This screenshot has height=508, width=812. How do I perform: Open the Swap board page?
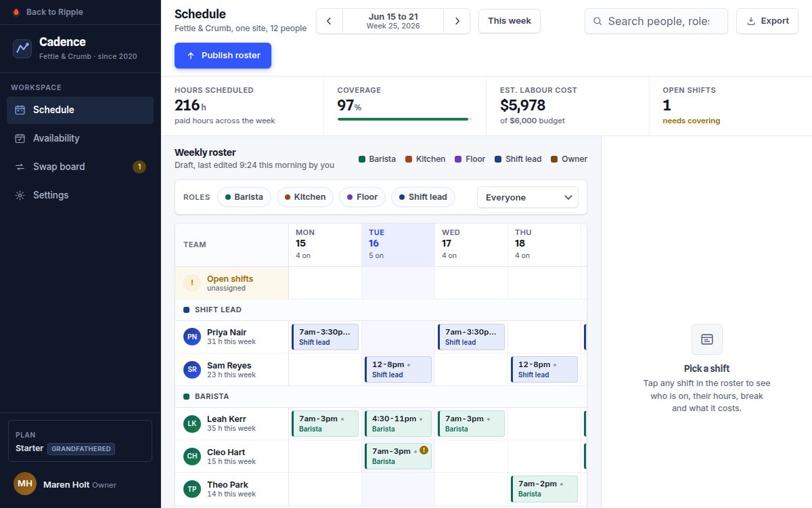coord(80,167)
